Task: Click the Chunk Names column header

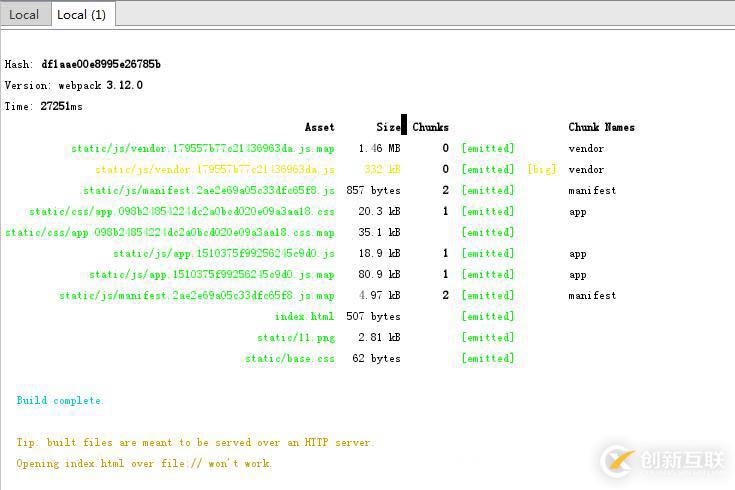Action: [601, 127]
